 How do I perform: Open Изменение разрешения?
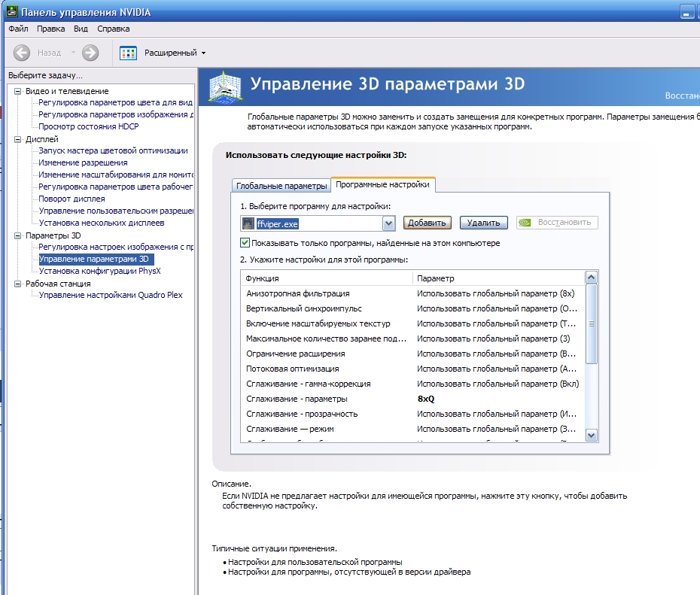83,162
